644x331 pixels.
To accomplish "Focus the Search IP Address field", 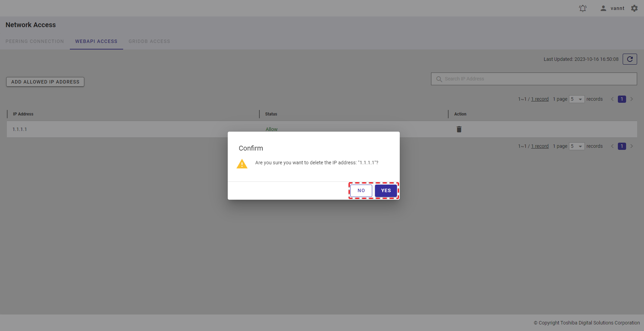I will (534, 79).
